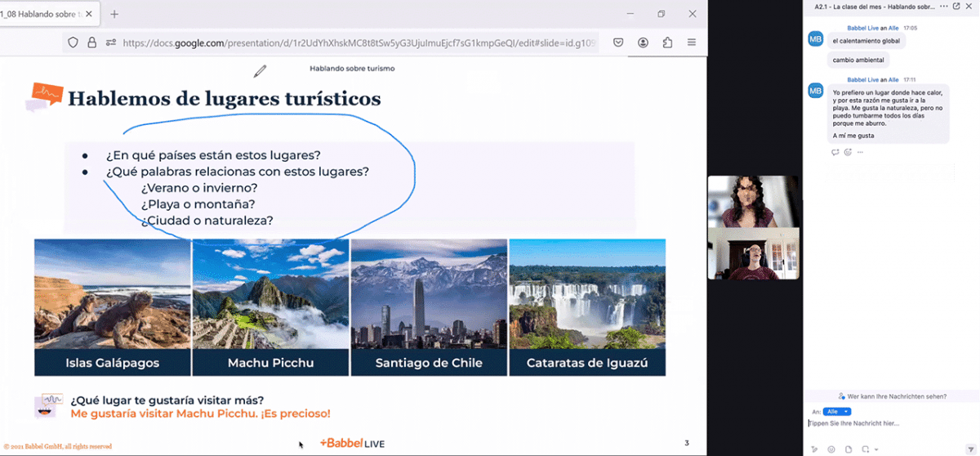
Task: Open a new browser tab
Action: click(x=114, y=14)
